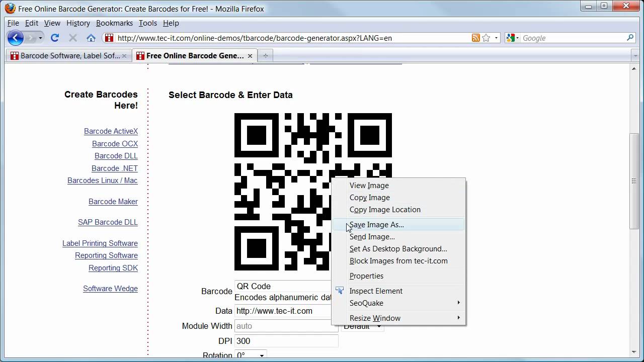
Task: Click the Inspect Element cursor icon
Action: point(340,291)
